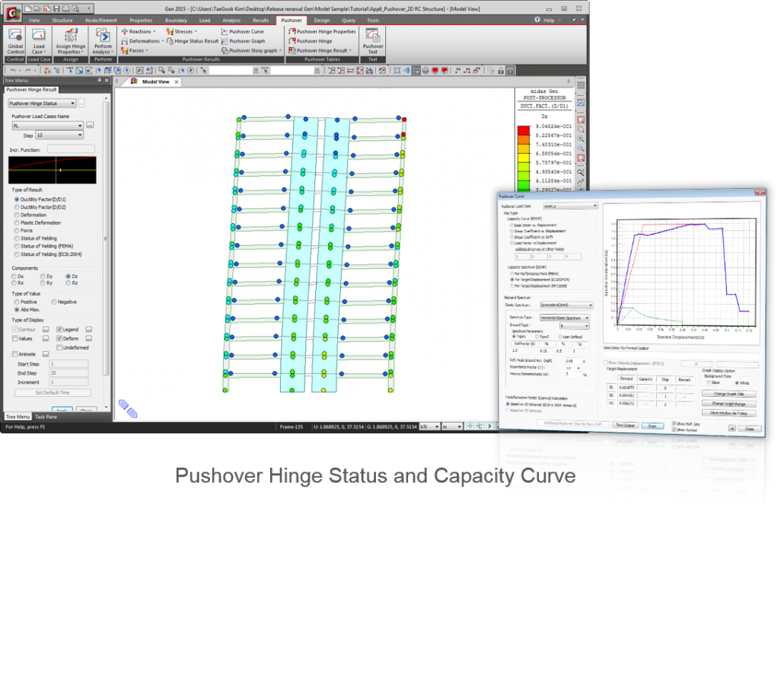This screenshot has width=784, height=700.
Task: Click Set Default Time button
Action: click(x=53, y=393)
